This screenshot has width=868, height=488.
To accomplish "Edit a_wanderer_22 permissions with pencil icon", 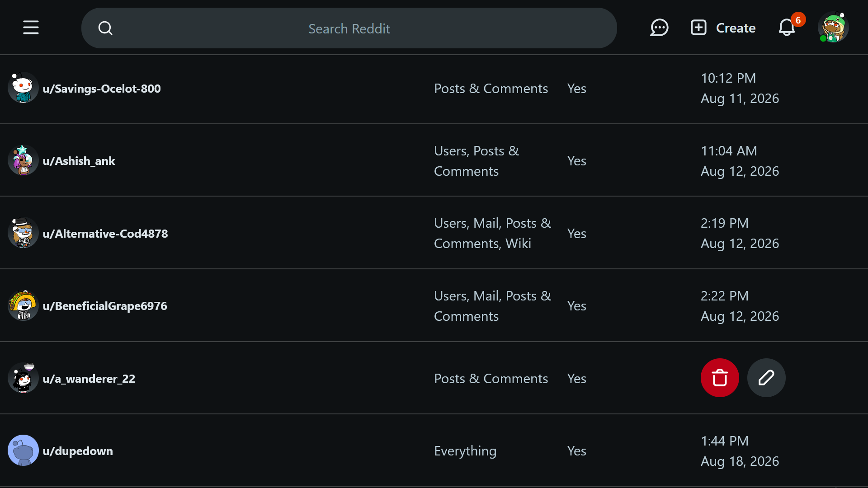I will 766,378.
